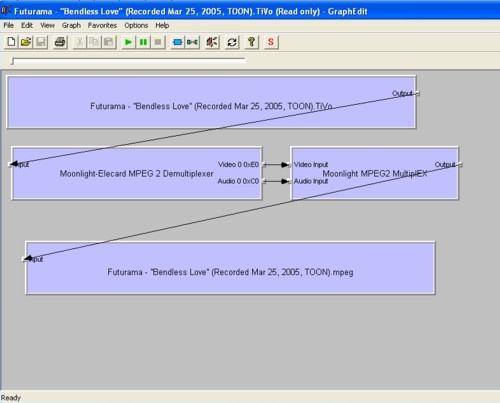Click the GraphEdit title bar app icon

pos(6,11)
